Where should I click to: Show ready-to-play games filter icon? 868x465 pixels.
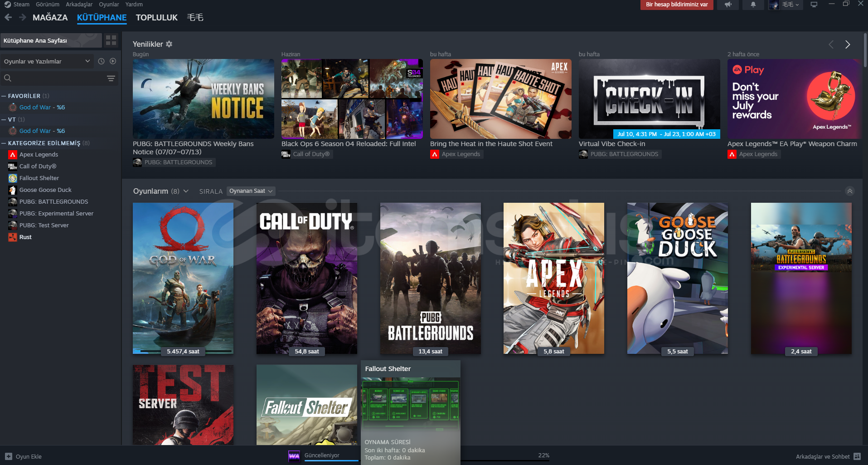click(113, 61)
